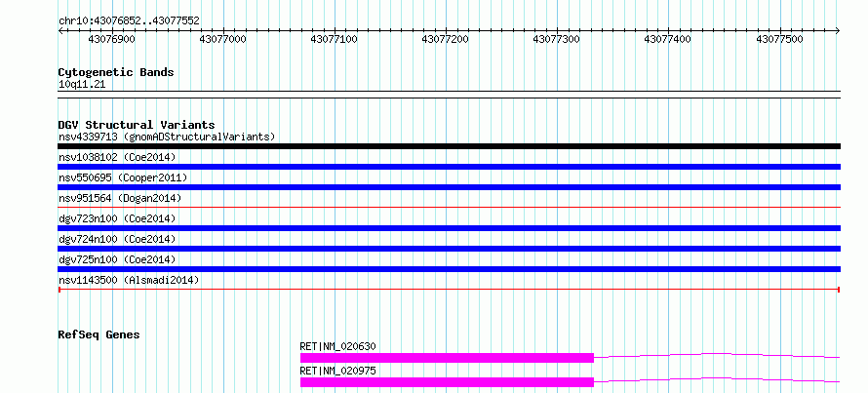
Task: Click the blue dgv723n100 variant bar
Action: (x=449, y=228)
